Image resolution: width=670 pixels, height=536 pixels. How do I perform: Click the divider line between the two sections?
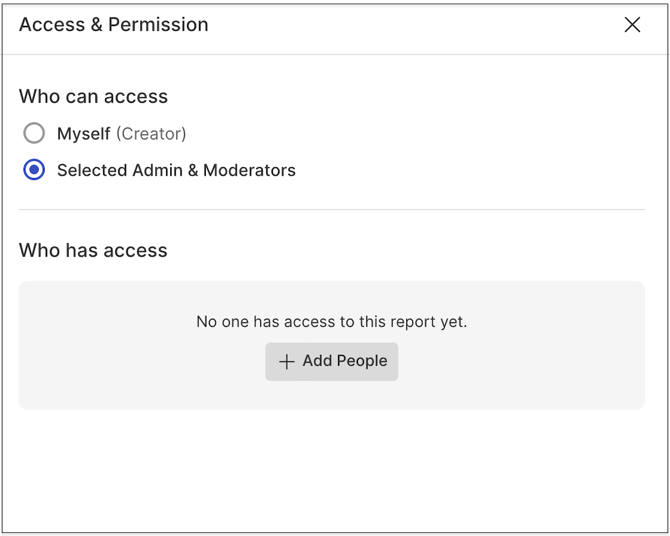[331, 210]
